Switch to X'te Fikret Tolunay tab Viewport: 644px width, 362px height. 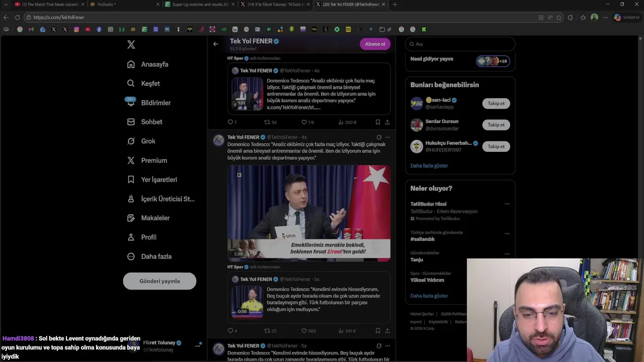coord(275,5)
